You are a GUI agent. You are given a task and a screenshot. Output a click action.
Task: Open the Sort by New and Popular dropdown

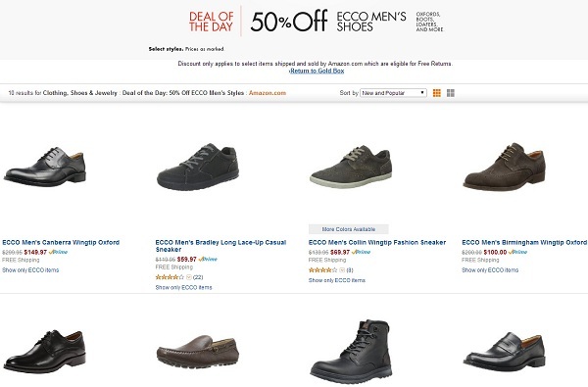coord(393,93)
